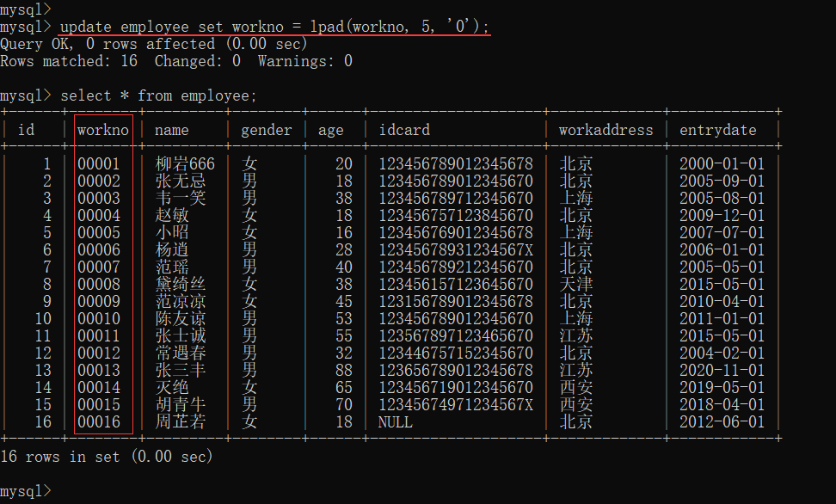Click the name 胡青牛

(x=181, y=404)
